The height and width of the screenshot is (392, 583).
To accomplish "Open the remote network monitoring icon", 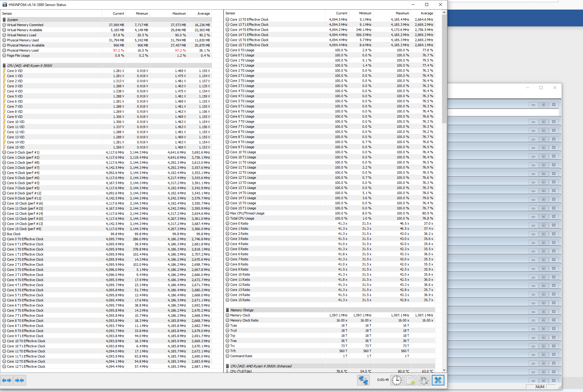I will coord(363,380).
